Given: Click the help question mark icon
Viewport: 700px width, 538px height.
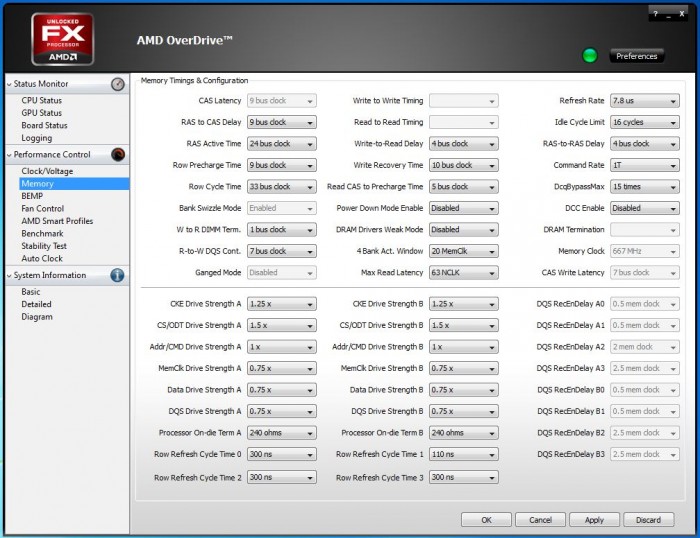Looking at the screenshot, I should (x=655, y=14).
